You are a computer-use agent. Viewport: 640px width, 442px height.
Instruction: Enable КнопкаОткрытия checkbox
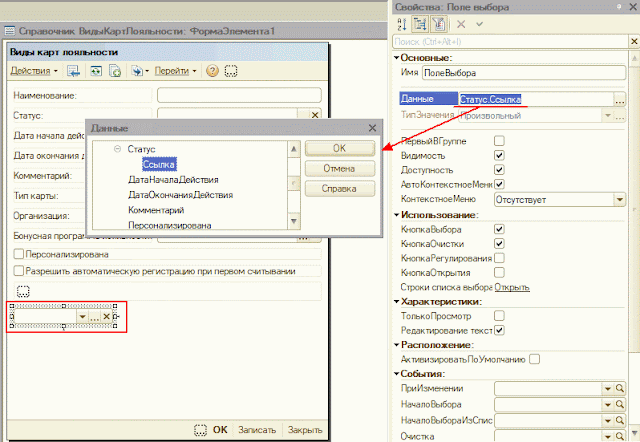click(499, 272)
